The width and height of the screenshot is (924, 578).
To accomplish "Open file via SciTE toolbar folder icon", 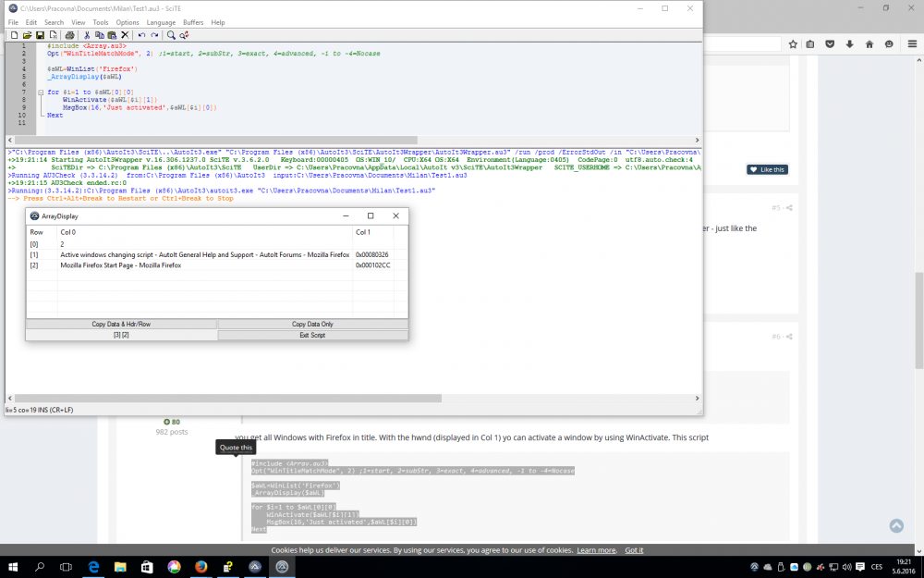I will pos(27,35).
